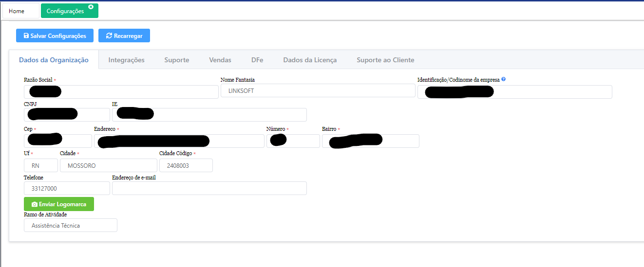Select the Suporte tab

pyautogui.click(x=176, y=60)
